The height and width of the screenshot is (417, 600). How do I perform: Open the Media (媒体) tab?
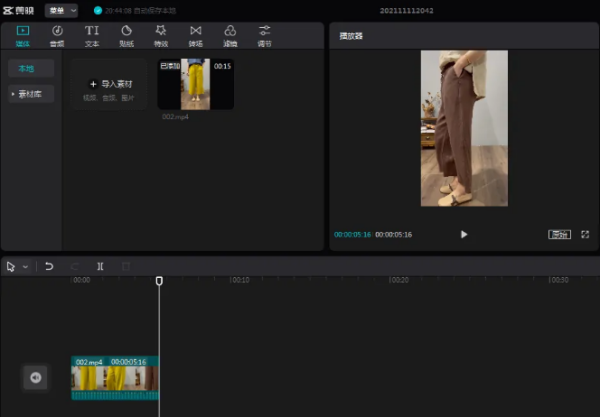23,35
